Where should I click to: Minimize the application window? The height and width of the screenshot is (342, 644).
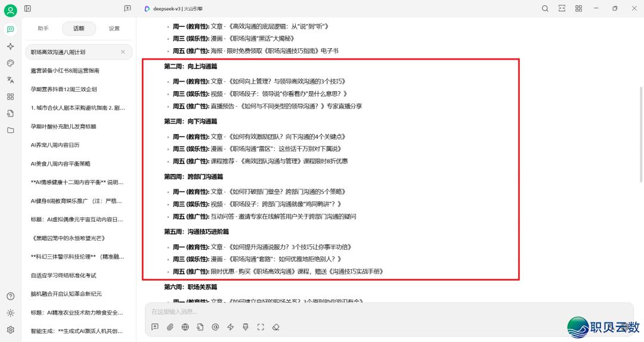coord(596,8)
